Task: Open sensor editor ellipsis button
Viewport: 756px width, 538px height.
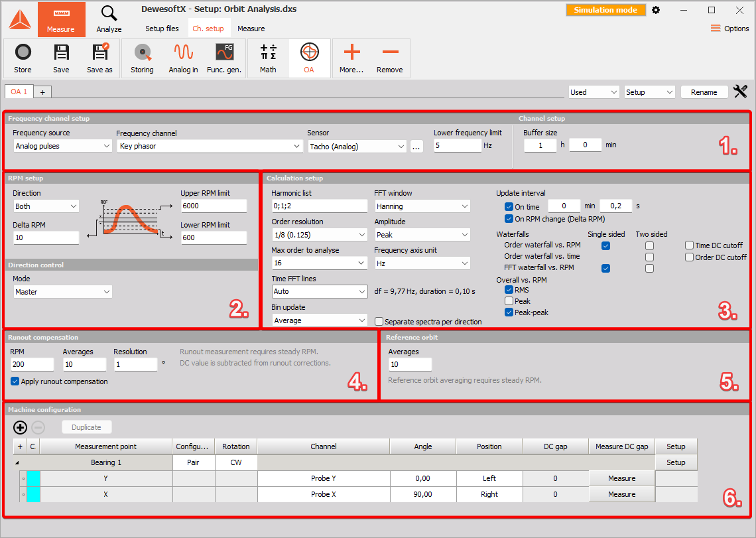Action: 416,146
